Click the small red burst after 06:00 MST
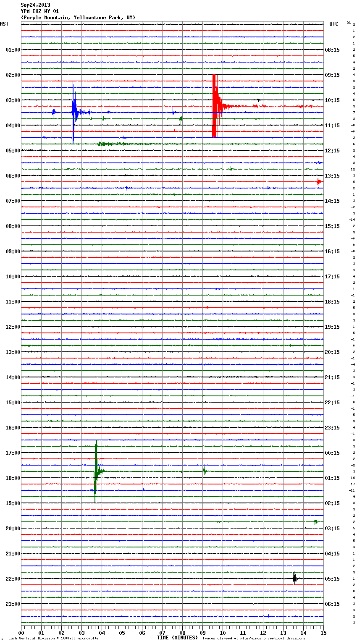The height and width of the screenshot is (644, 357). (x=319, y=182)
